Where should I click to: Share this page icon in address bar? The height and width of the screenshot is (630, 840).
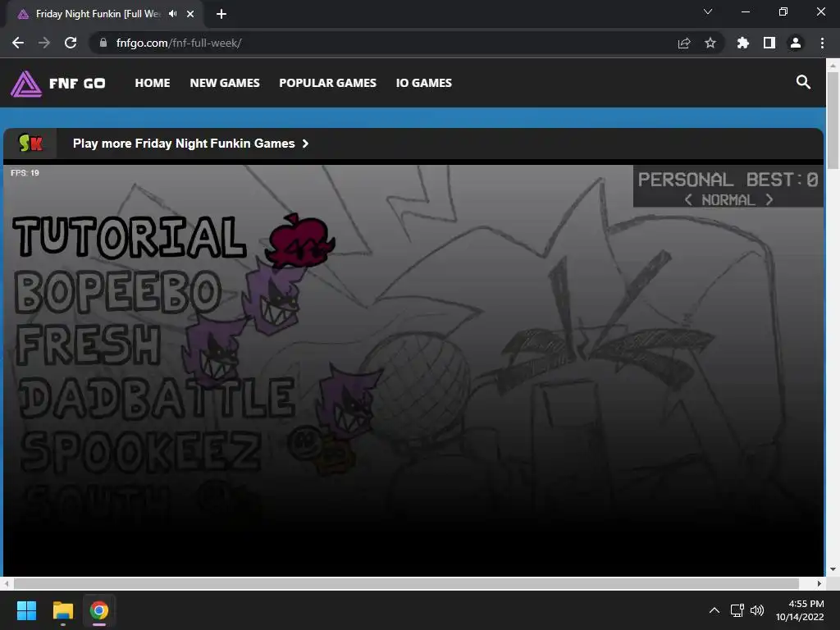(x=684, y=43)
